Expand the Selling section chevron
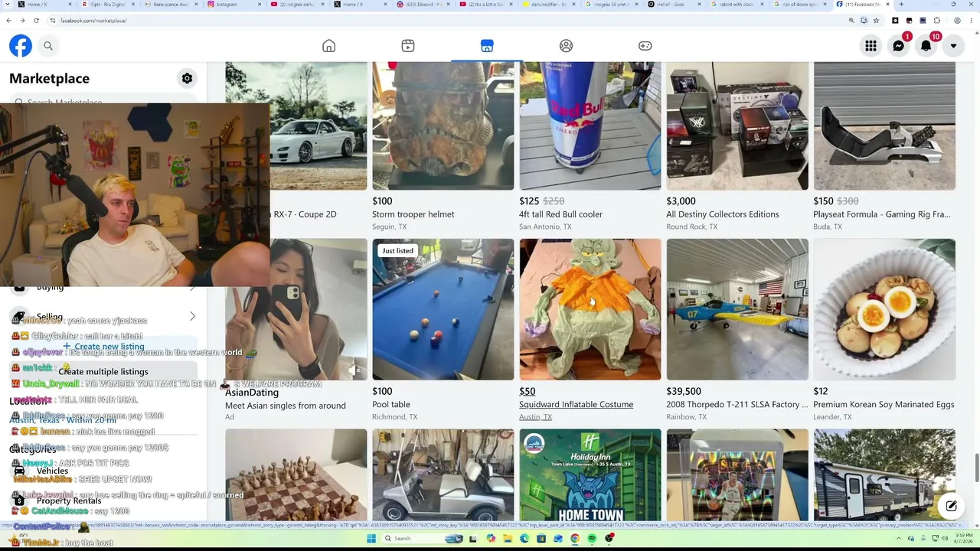The width and height of the screenshot is (980, 551). pyautogui.click(x=192, y=316)
